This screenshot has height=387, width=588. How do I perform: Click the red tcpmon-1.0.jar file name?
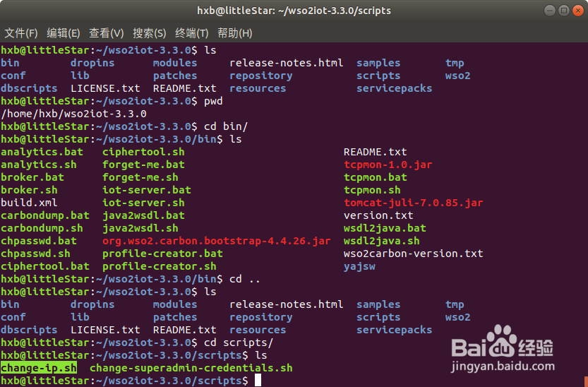[388, 165]
